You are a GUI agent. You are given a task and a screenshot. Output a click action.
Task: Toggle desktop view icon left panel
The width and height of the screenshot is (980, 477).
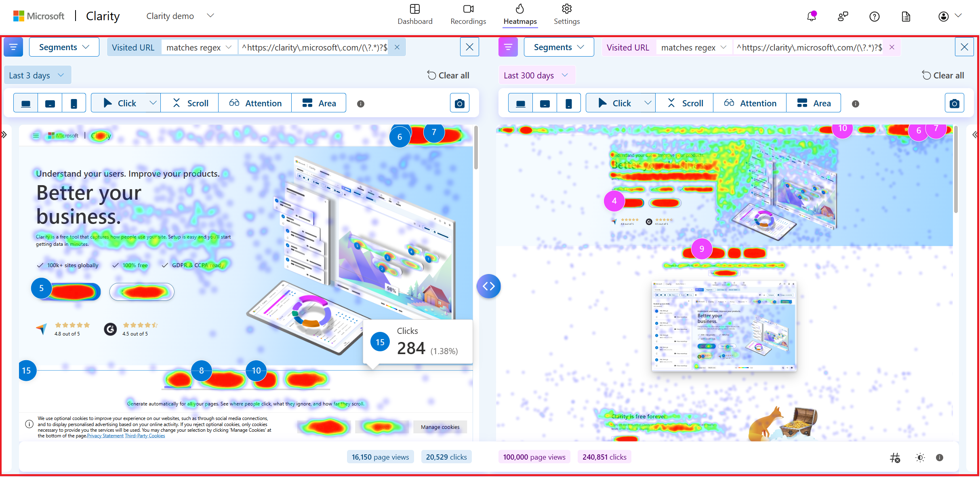27,103
